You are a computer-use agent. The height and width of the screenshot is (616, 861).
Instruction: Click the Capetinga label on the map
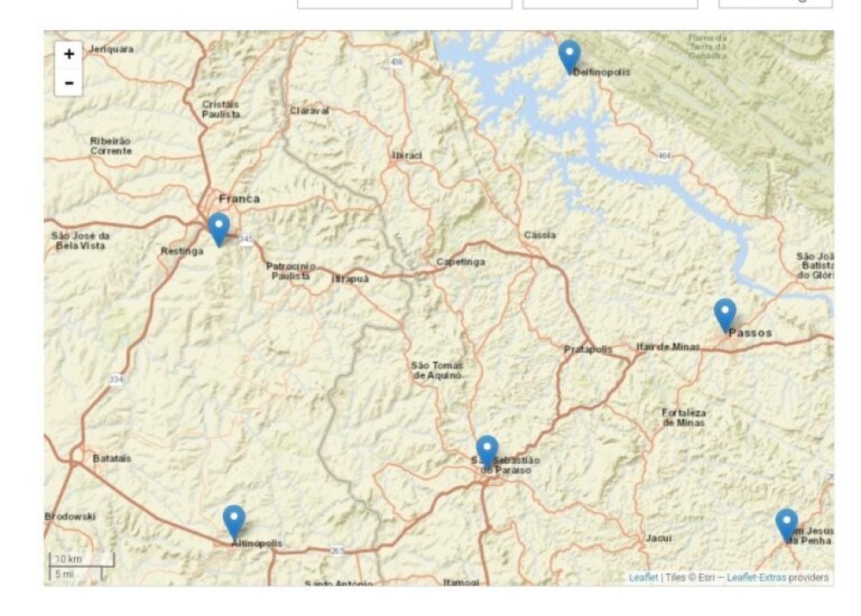(x=461, y=262)
